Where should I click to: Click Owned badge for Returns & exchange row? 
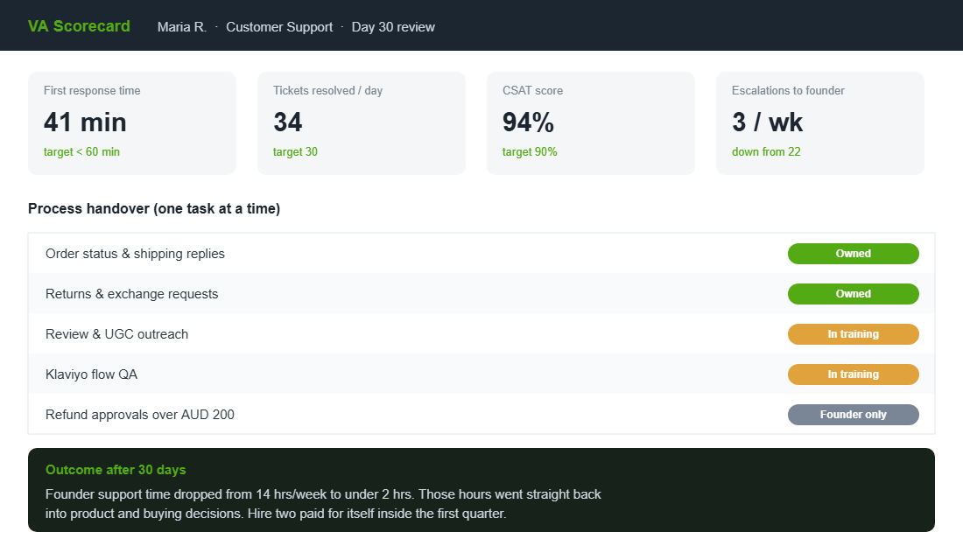coord(853,293)
